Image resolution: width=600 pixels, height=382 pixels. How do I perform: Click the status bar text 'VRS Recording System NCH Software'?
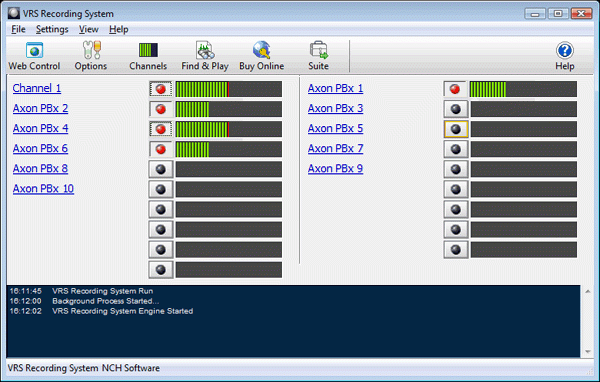pyautogui.click(x=83, y=368)
